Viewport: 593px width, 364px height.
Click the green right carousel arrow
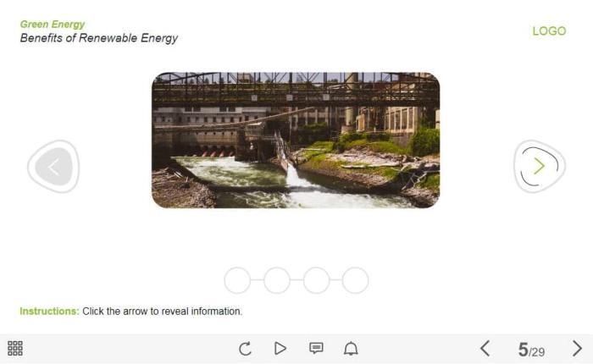click(x=540, y=166)
